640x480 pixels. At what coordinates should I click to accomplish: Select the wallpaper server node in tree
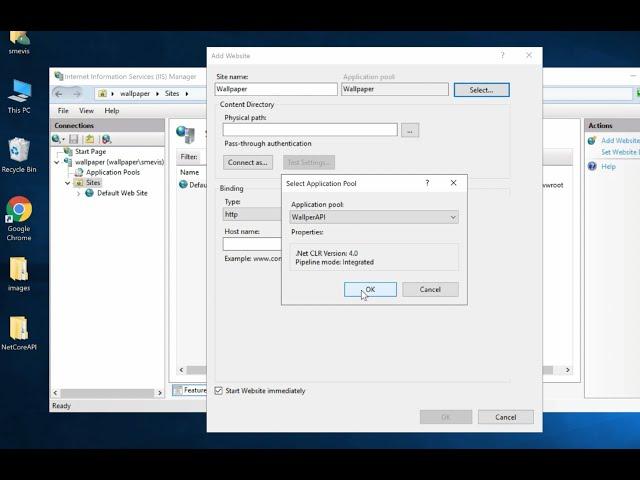click(x=119, y=162)
